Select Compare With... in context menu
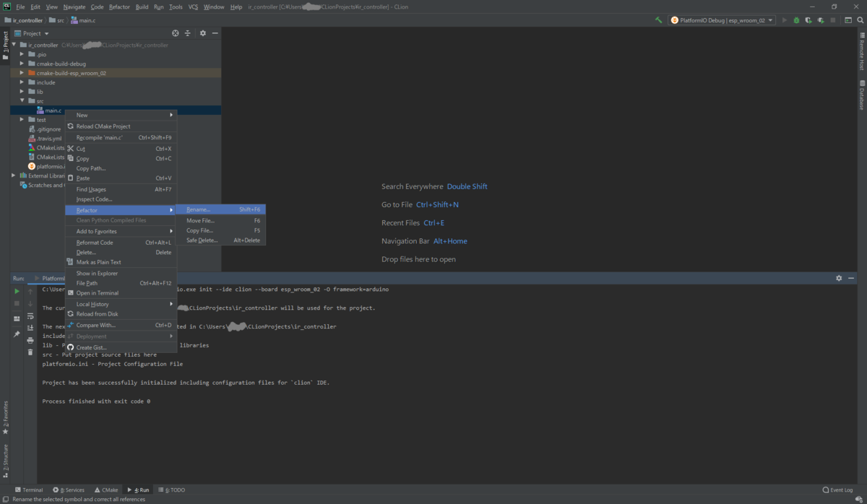This screenshot has width=867, height=504. click(x=121, y=325)
